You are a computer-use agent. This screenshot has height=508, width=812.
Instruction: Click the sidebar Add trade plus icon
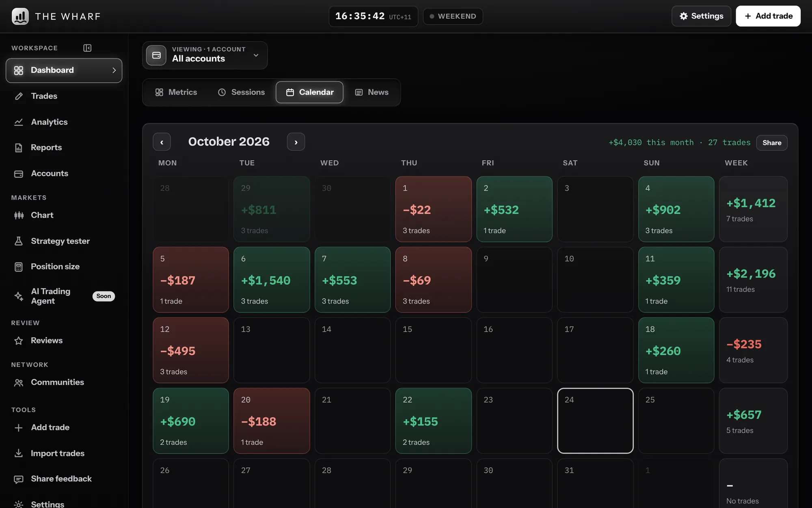pos(19,428)
